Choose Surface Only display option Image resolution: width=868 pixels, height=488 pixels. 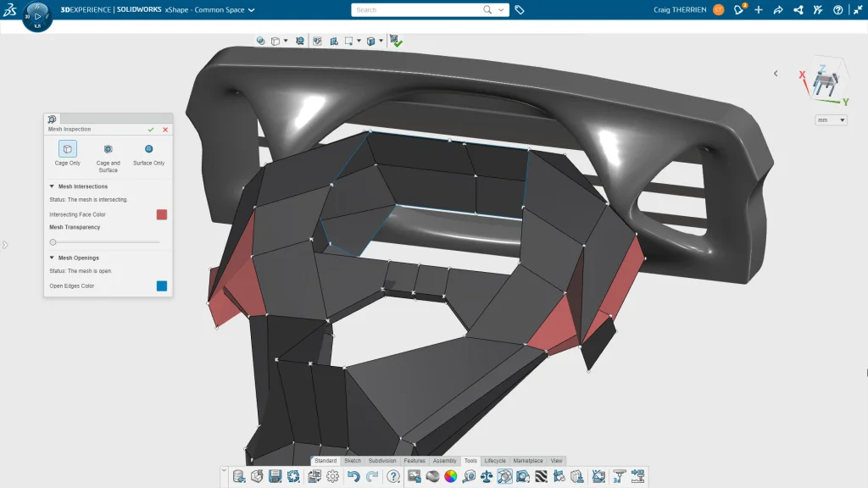click(148, 150)
